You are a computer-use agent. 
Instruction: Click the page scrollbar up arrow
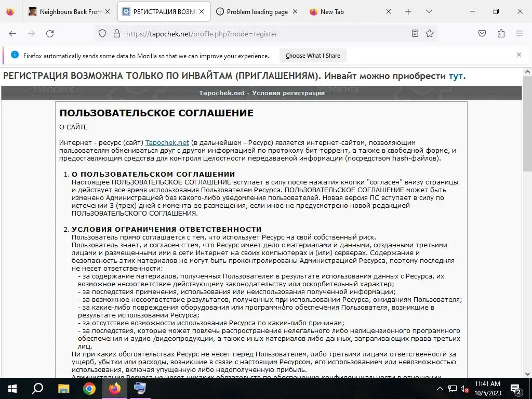point(527,72)
